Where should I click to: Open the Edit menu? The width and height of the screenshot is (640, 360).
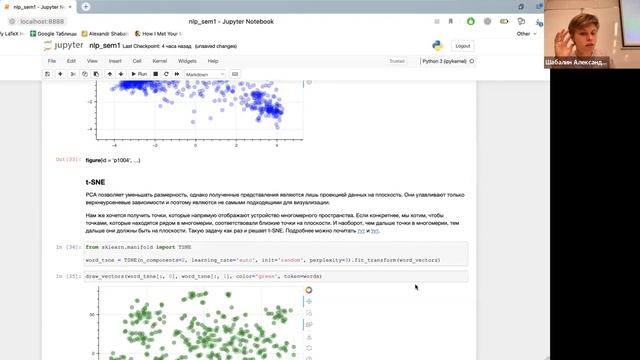[x=71, y=61]
